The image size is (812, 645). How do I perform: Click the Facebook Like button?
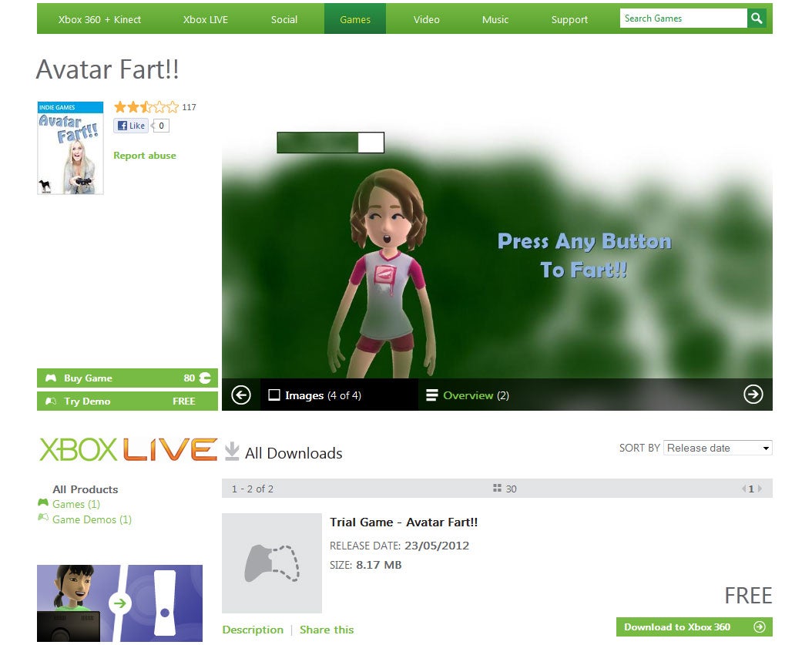131,126
